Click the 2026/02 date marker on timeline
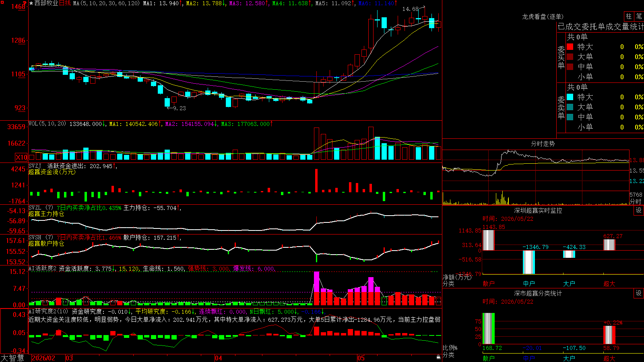This screenshot has height=362, width=644. [43, 358]
